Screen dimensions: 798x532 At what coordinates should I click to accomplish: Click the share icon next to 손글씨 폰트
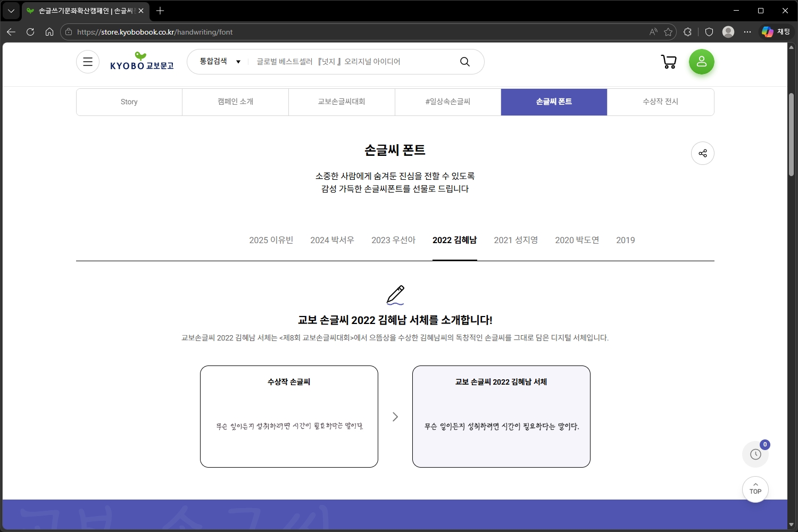703,153
